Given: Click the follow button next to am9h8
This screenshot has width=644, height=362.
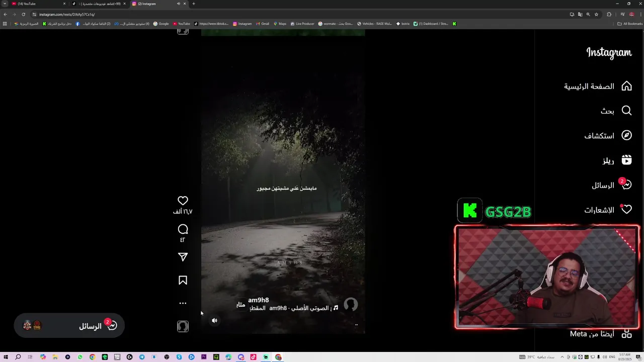Looking at the screenshot, I should point(241,305).
